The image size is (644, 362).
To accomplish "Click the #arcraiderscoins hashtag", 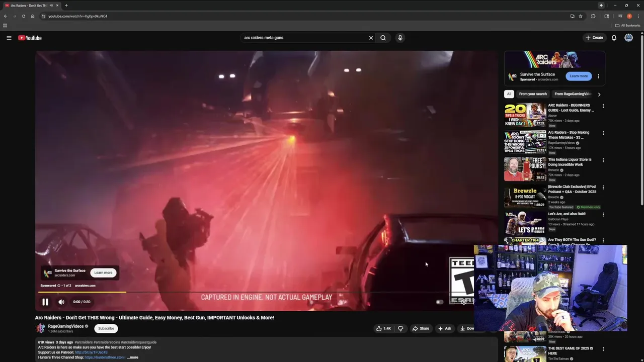I will click(107, 342).
